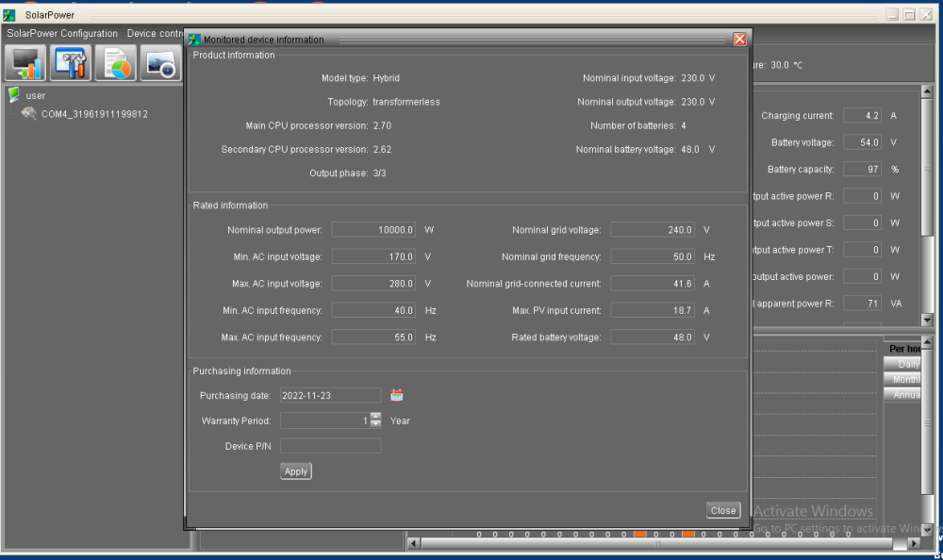
Task: Open the purchasing date calendar icon
Action: point(397,395)
